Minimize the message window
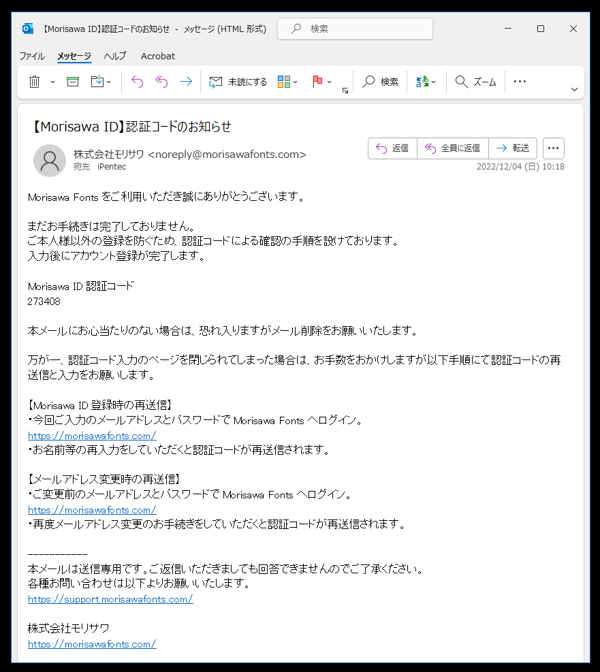 (x=508, y=29)
